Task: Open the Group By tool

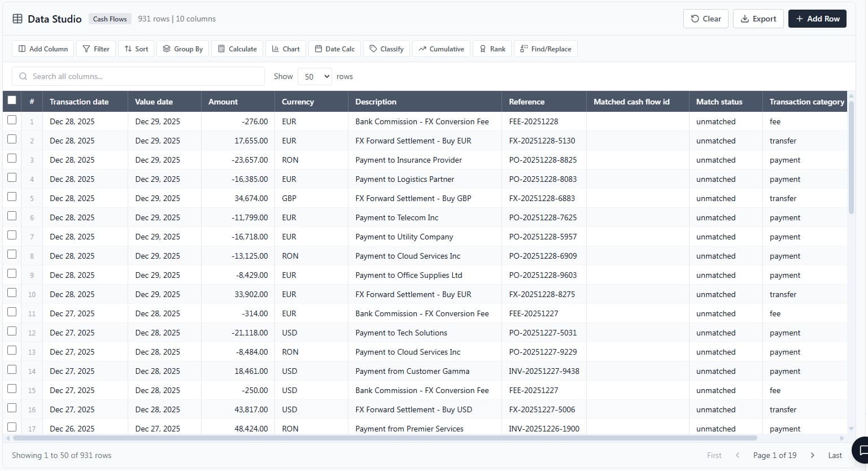Action: click(x=182, y=49)
